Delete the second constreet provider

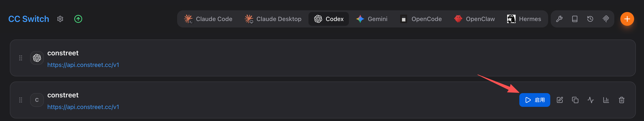click(x=621, y=100)
